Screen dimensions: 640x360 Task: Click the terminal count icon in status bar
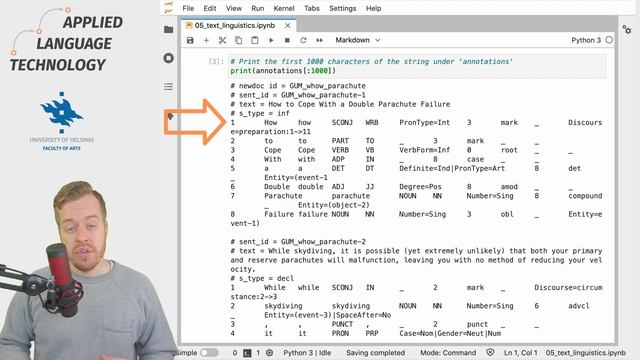tap(247, 353)
